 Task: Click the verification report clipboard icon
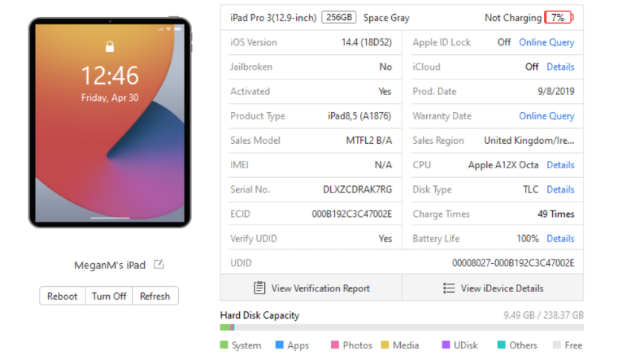pos(259,288)
